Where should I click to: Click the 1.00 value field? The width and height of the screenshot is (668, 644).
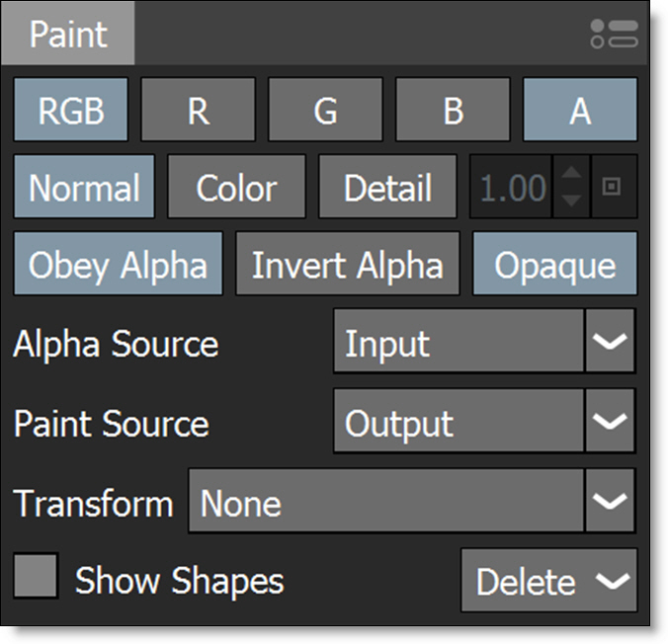[511, 187]
